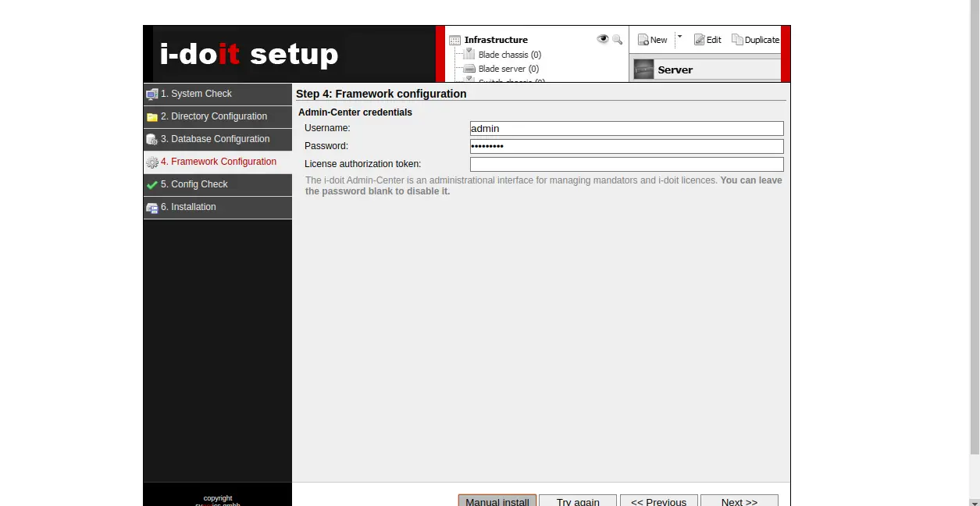Focus the Password input field
The image size is (980, 506).
[626, 146]
